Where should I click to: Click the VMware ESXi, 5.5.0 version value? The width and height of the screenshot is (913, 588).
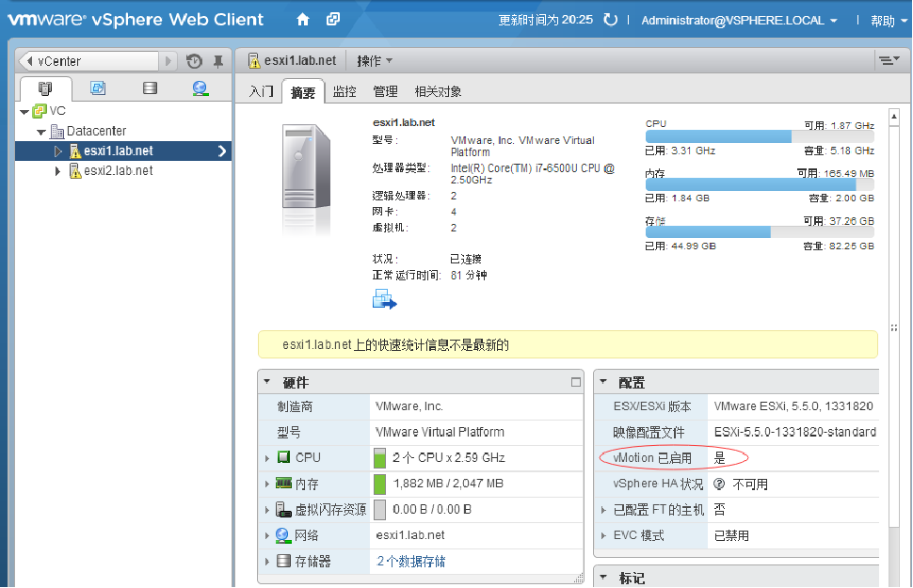point(793,406)
